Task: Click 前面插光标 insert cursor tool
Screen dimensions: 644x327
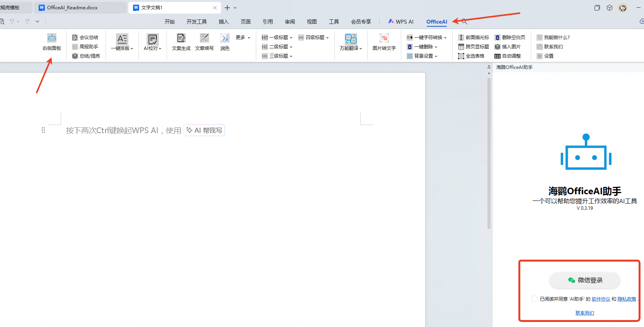Action: [x=474, y=38]
